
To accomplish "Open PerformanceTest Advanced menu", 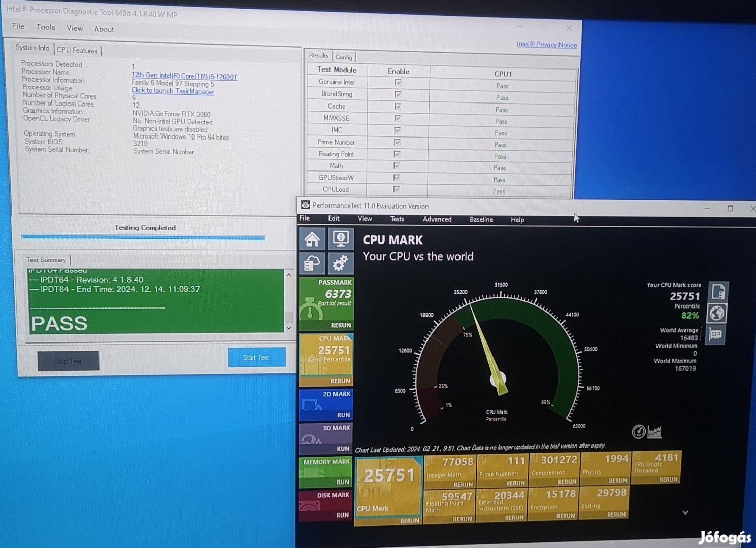I will pos(437,219).
